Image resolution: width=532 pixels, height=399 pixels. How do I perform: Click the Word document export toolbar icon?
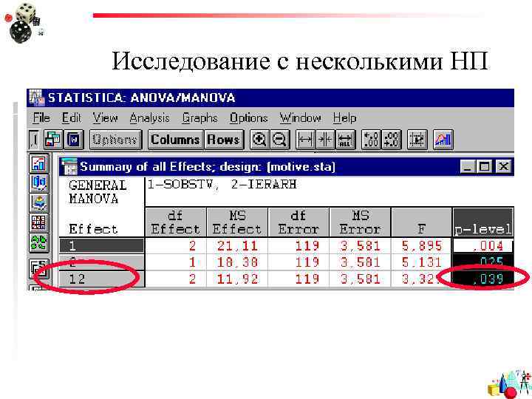pyautogui.click(x=74, y=140)
